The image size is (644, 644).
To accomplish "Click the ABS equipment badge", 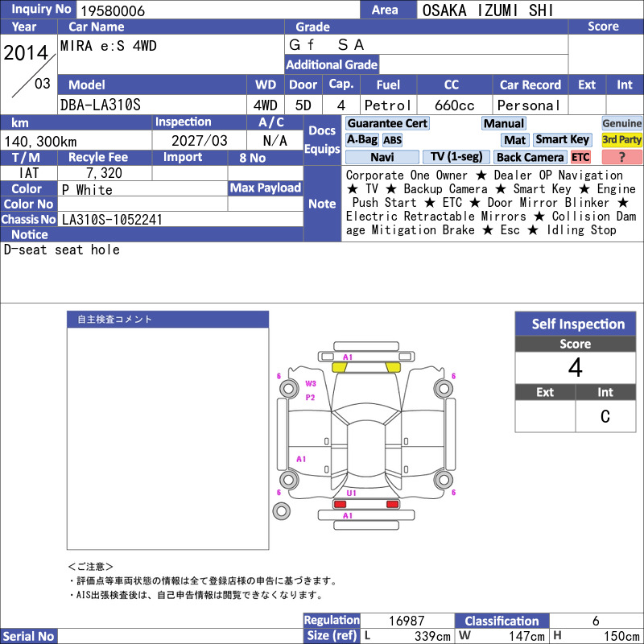I will point(392,140).
